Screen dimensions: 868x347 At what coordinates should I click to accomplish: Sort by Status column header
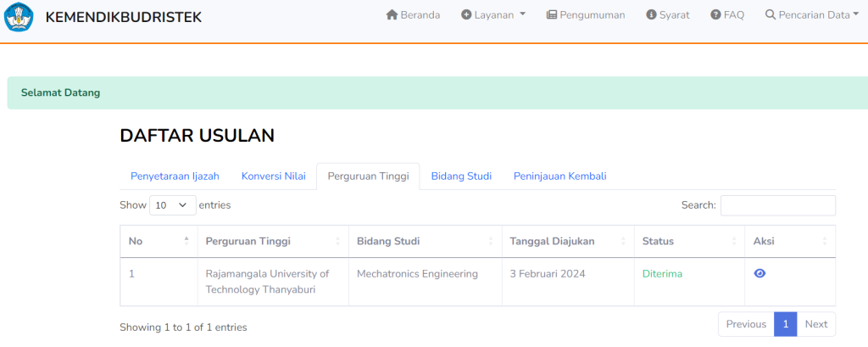[689, 241]
